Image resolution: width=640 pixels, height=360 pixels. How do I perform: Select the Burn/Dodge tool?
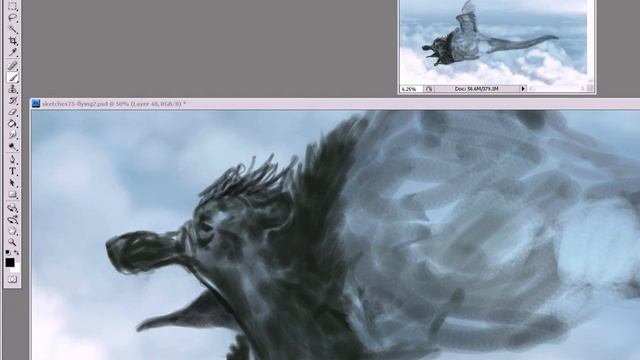pos(13,146)
